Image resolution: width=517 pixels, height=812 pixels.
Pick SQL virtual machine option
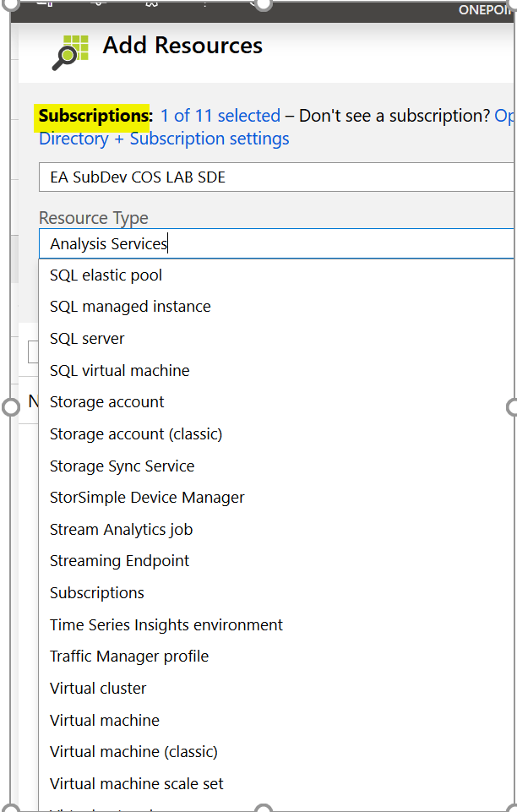coord(120,371)
